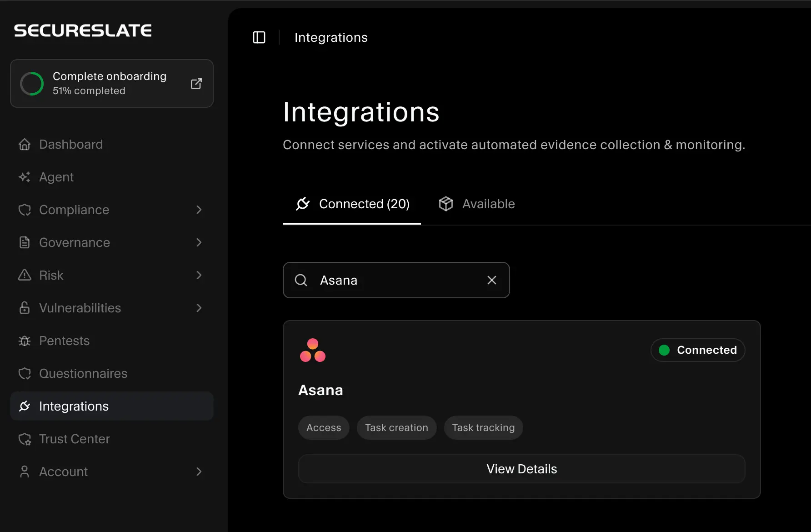Image resolution: width=811 pixels, height=532 pixels.
Task: Click the Risk warning triangle icon
Action: [x=25, y=275]
